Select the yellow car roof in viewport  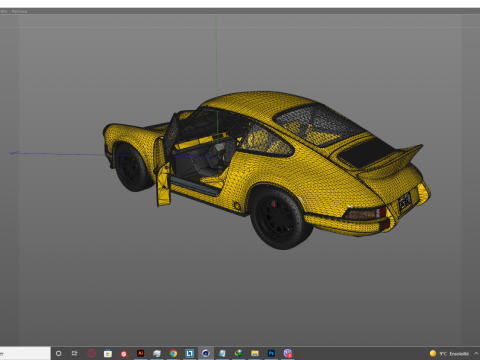[x=260, y=103]
